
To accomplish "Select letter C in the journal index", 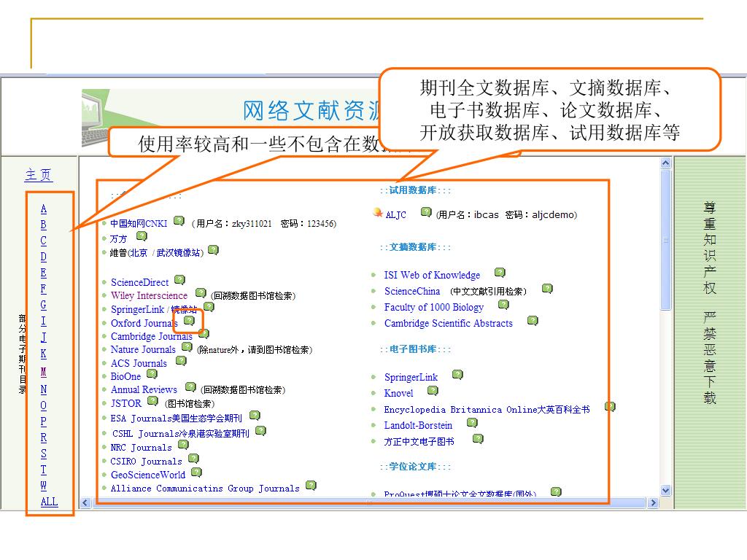I will pos(43,241).
